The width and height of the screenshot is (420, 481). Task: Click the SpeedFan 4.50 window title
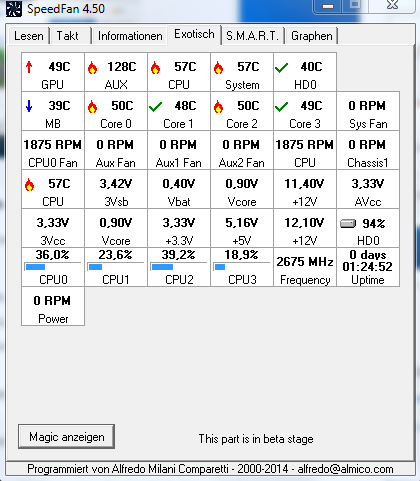click(x=66, y=9)
